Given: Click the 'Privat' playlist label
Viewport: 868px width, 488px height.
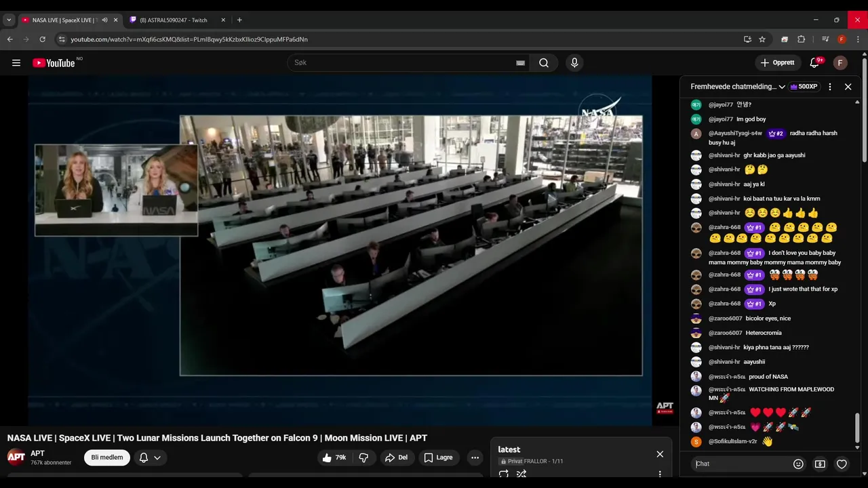Looking at the screenshot, I should point(515,462).
